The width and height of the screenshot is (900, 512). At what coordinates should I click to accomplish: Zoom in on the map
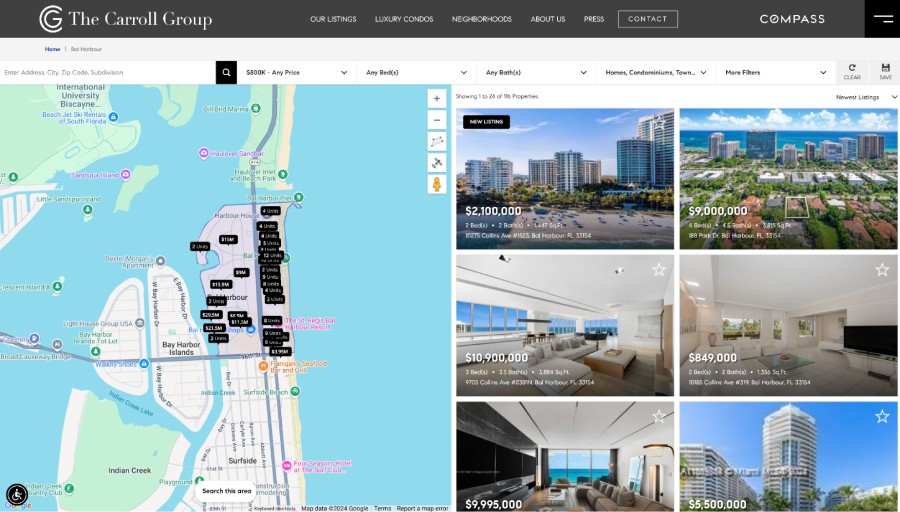436,98
